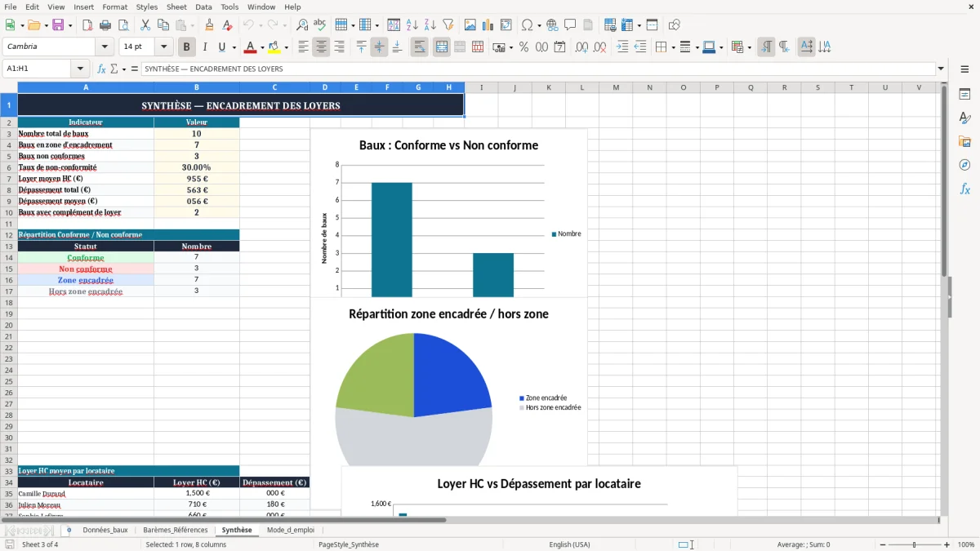
Task: Click the Clear Direct Formatting icon
Action: (x=228, y=25)
